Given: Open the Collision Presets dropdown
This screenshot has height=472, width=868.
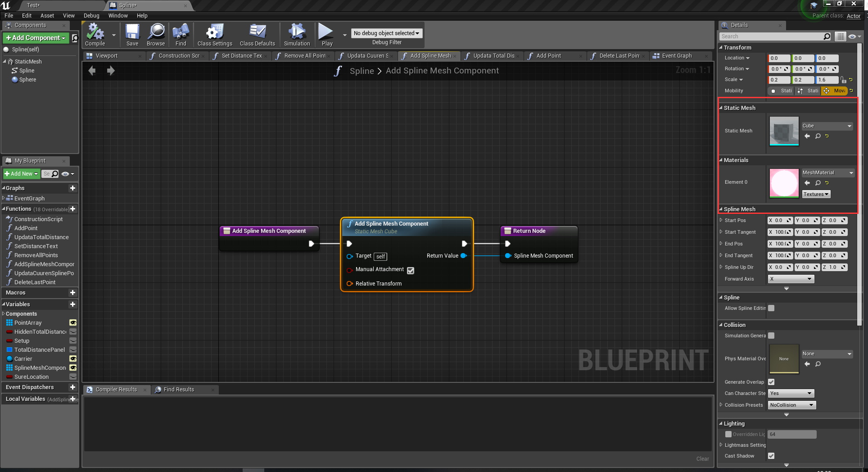Looking at the screenshot, I should [x=791, y=404].
